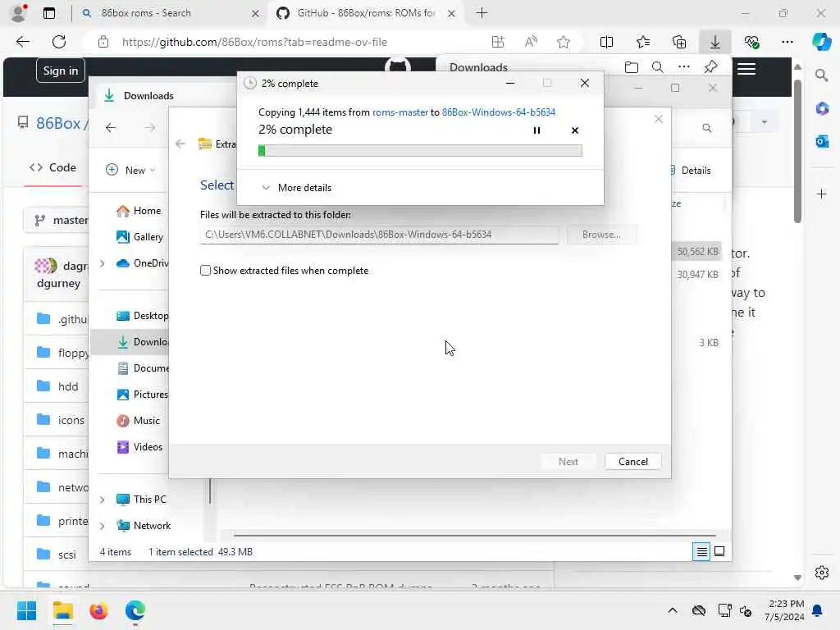Click the Explorer search magnifier icon
The height and width of the screenshot is (630, 840).
pos(706,127)
